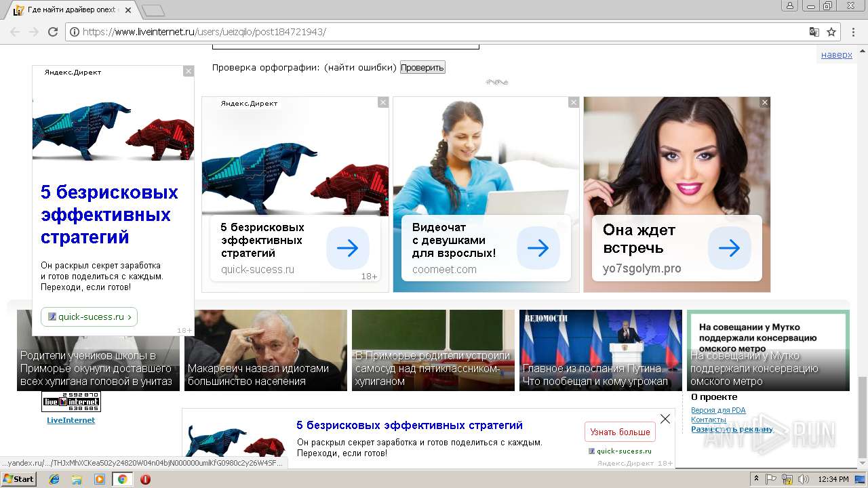Open Chrome's three-dot menu
Viewport: 868px width, 488px height.
pyautogui.click(x=854, y=32)
